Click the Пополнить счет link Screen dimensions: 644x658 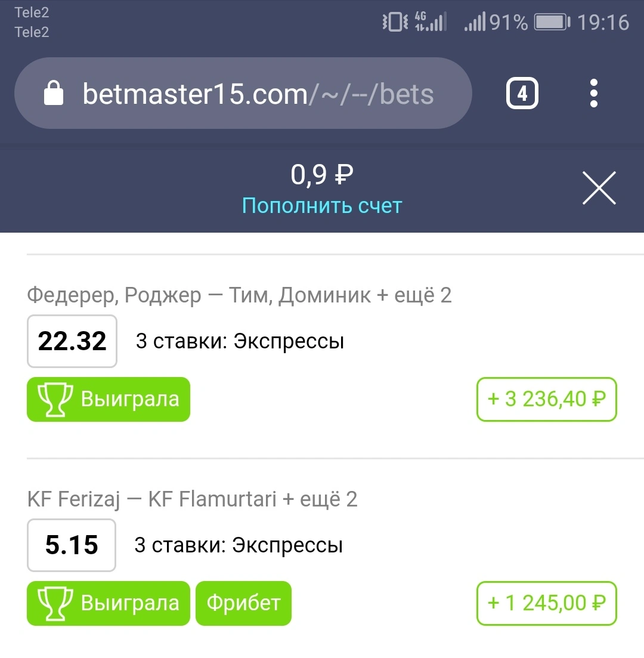pos(322,206)
